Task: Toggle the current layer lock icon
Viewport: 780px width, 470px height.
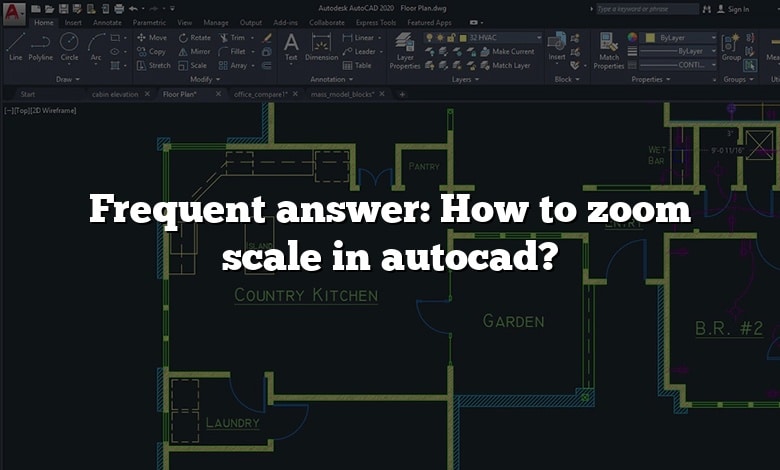Action: tap(452, 38)
